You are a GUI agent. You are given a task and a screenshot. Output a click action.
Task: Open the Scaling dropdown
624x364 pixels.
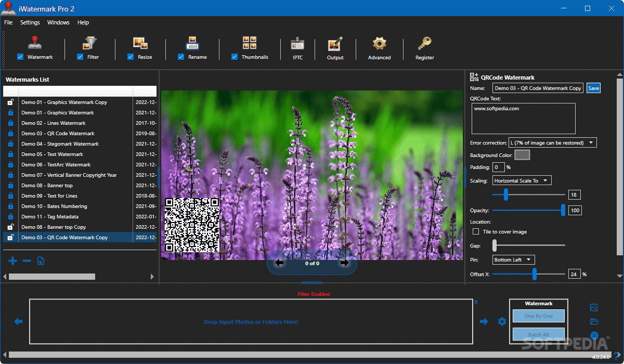coord(522,180)
